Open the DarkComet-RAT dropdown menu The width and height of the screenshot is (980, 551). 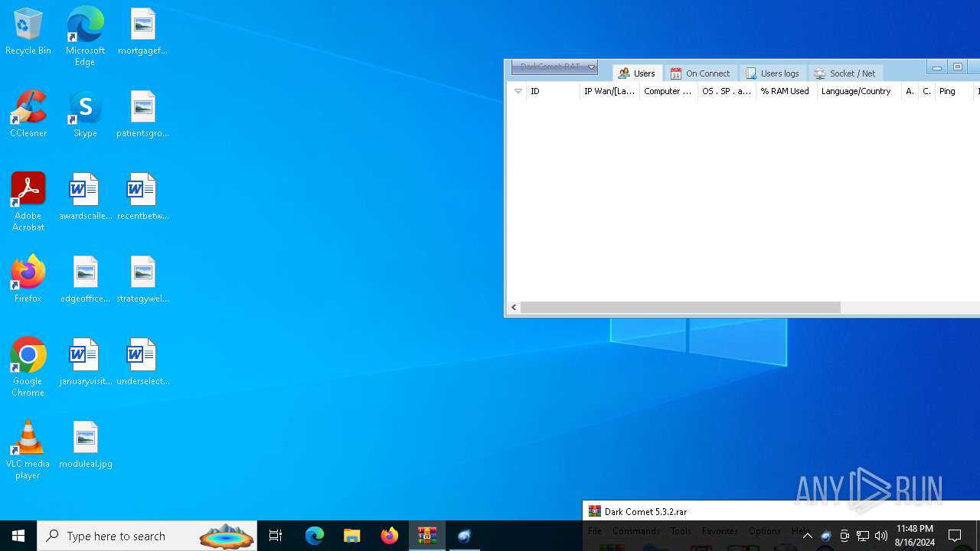(554, 67)
